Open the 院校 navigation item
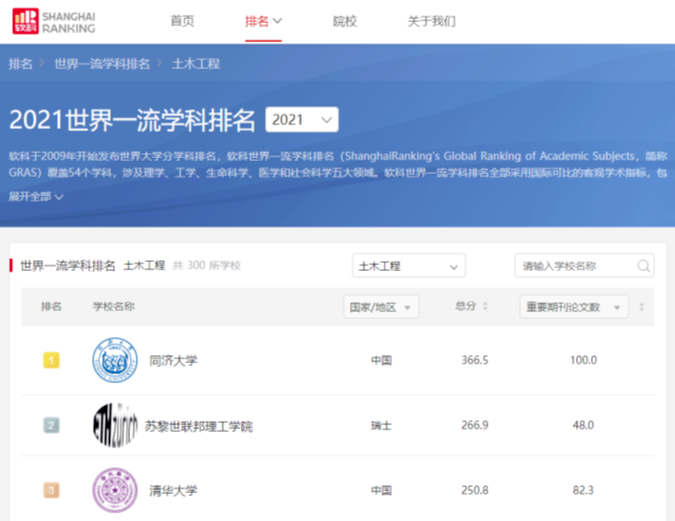Image resolution: width=675 pixels, height=521 pixels. point(344,21)
